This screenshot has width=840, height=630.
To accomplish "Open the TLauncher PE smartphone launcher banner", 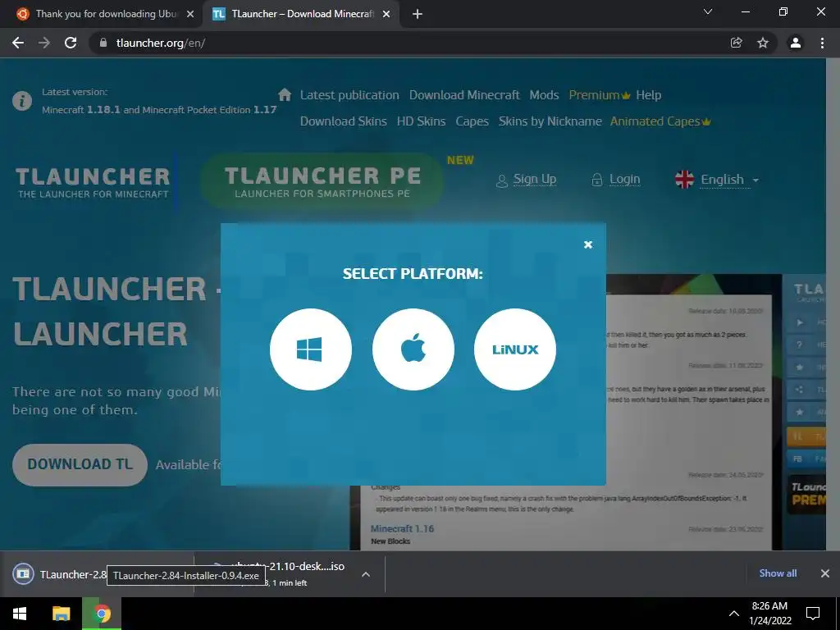I will tap(322, 181).
